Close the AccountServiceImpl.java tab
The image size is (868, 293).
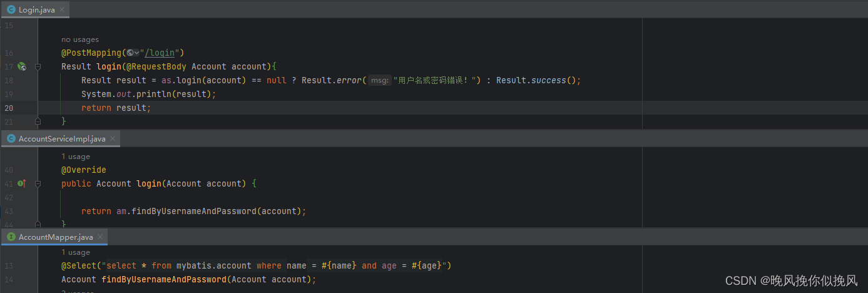[113, 138]
